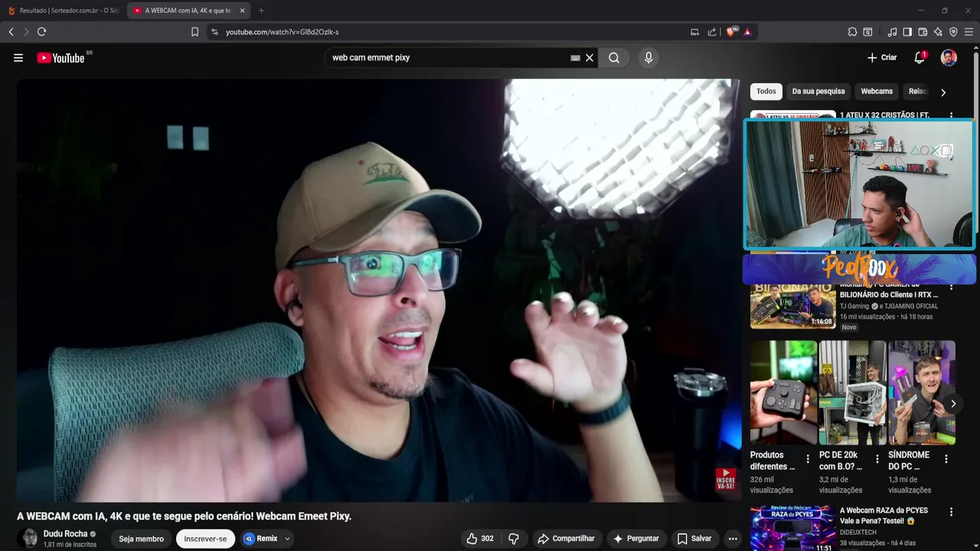Click the Seja membro button
Viewport: 980px width, 551px height.
point(141,539)
